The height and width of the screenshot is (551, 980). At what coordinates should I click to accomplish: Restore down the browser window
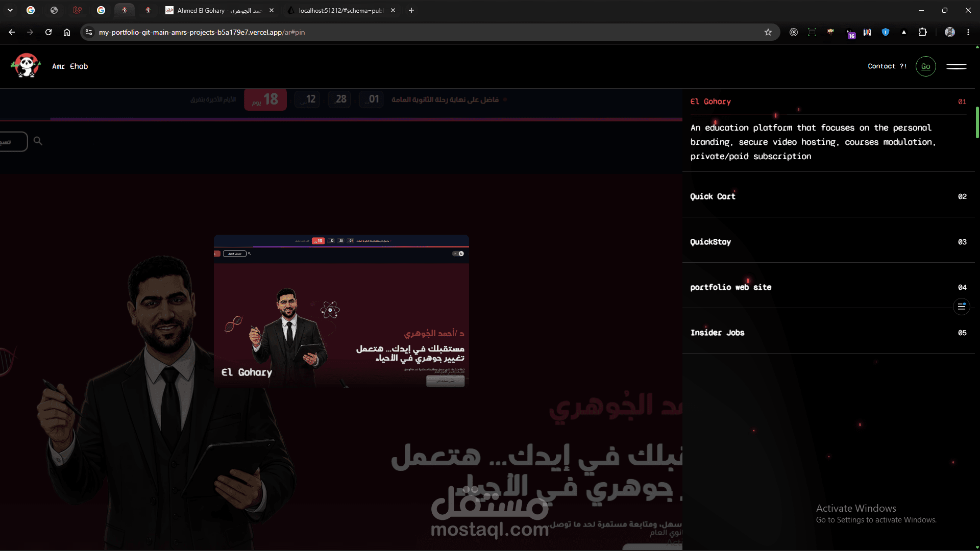click(x=945, y=10)
